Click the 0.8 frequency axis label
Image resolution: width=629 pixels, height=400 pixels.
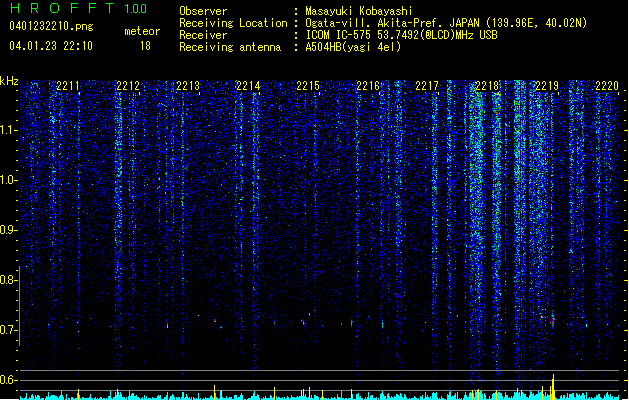(x=8, y=280)
